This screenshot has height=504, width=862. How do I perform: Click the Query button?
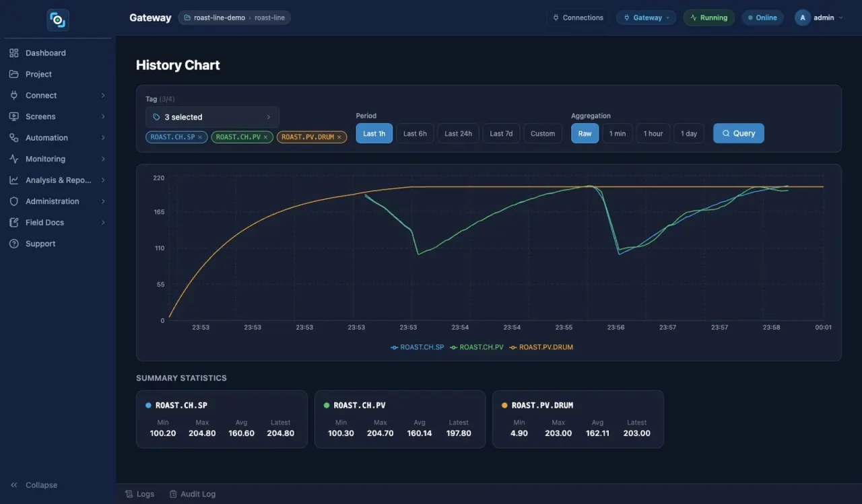(x=739, y=133)
